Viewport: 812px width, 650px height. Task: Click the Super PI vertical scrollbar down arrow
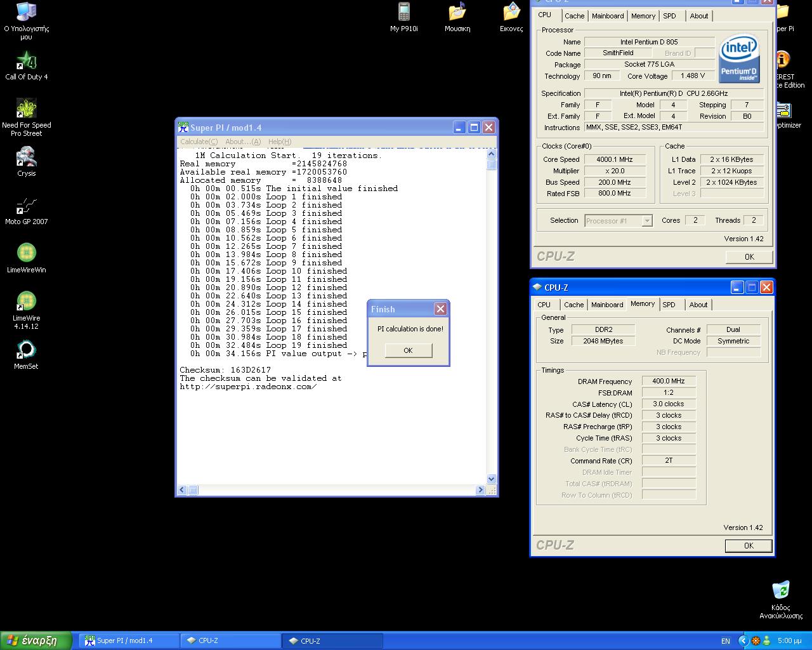(x=491, y=479)
